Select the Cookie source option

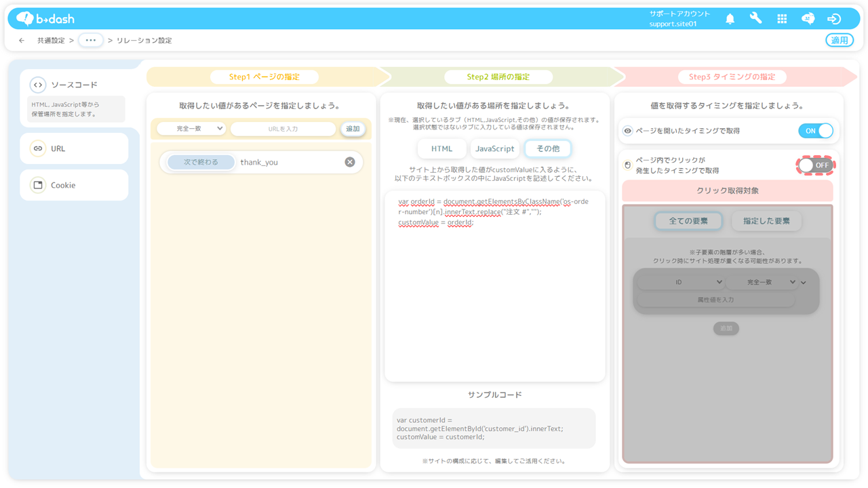point(74,185)
